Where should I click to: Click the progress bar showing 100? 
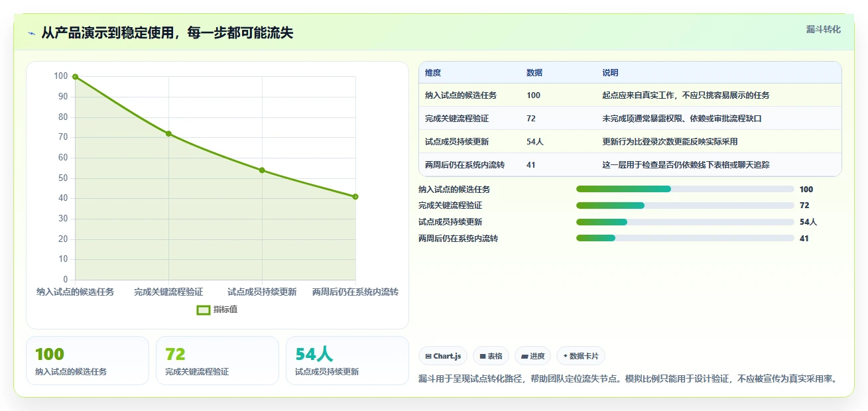[x=685, y=189]
